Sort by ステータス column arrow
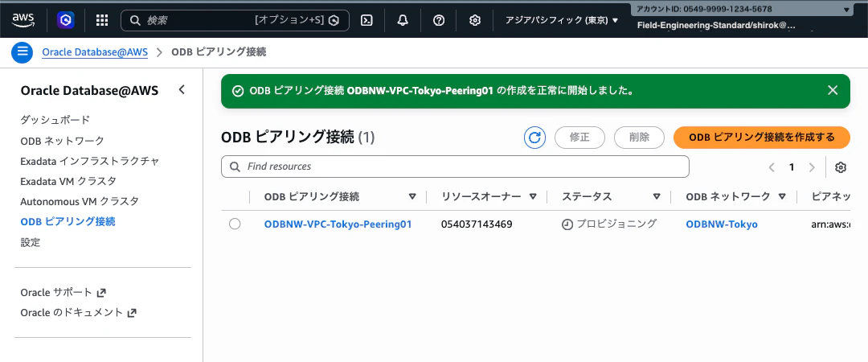The image size is (868, 362). click(657, 197)
